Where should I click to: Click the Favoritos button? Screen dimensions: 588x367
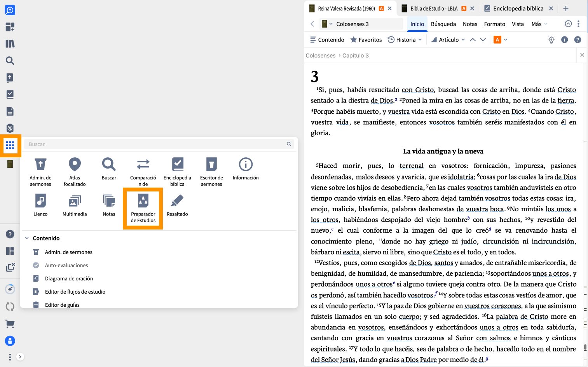point(366,40)
